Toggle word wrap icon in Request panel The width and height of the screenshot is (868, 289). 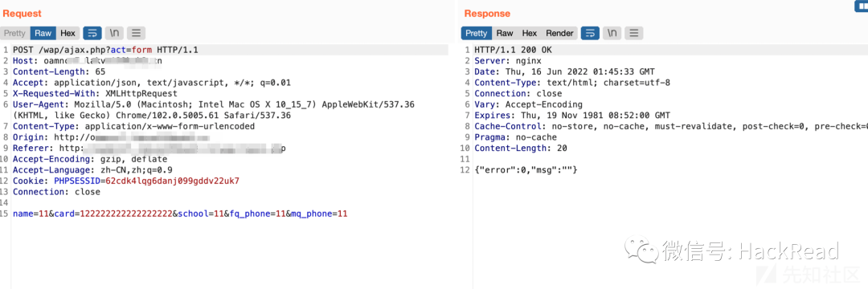(x=92, y=33)
